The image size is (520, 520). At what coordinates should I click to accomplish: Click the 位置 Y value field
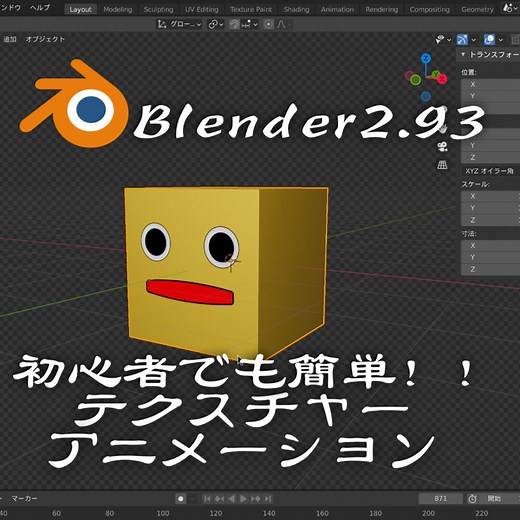pos(490,96)
